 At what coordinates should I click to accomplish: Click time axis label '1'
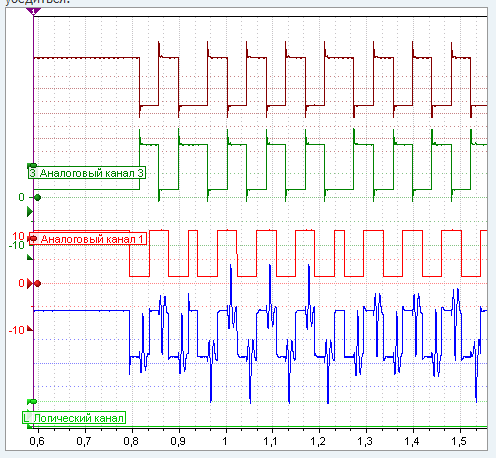(x=225, y=441)
